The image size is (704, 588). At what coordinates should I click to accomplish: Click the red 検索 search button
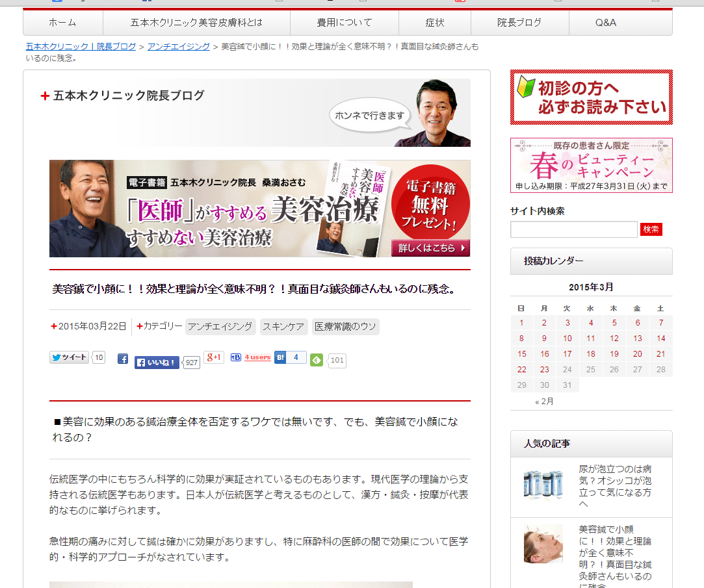[651, 229]
